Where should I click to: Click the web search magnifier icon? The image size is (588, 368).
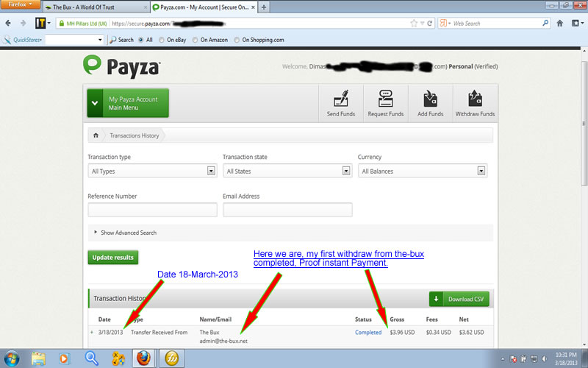545,23
